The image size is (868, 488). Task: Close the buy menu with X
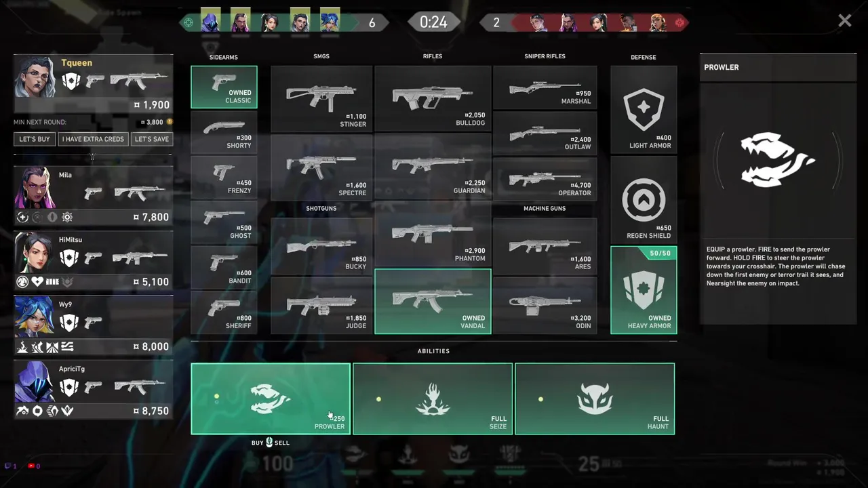[844, 21]
